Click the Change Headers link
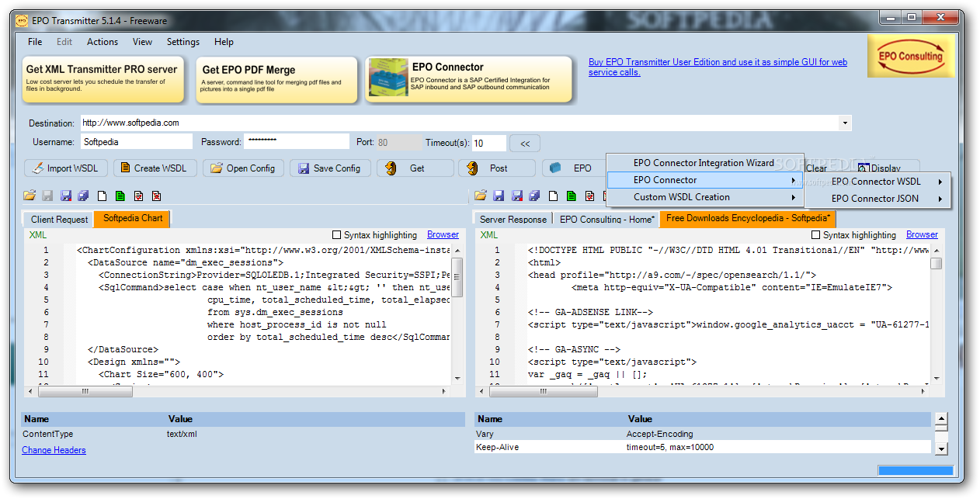The width and height of the screenshot is (980, 499). coord(54,450)
